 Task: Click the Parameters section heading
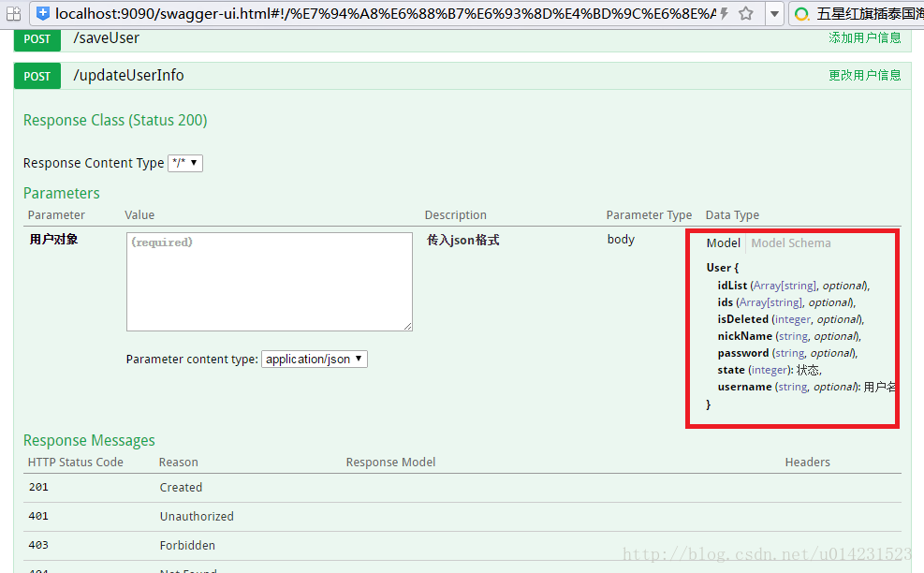[x=61, y=194]
